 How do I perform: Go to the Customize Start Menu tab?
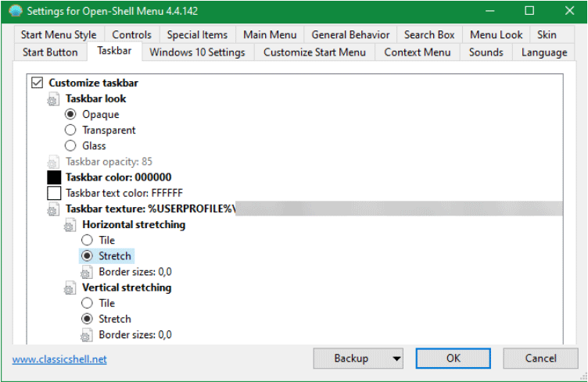tap(314, 52)
